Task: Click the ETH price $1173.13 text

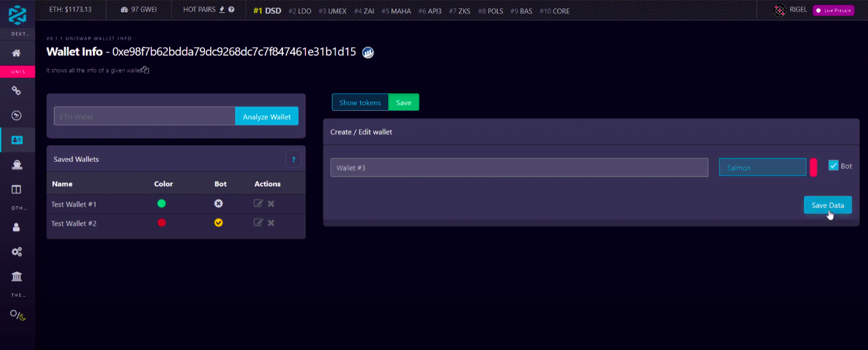Action: pyautogui.click(x=71, y=10)
